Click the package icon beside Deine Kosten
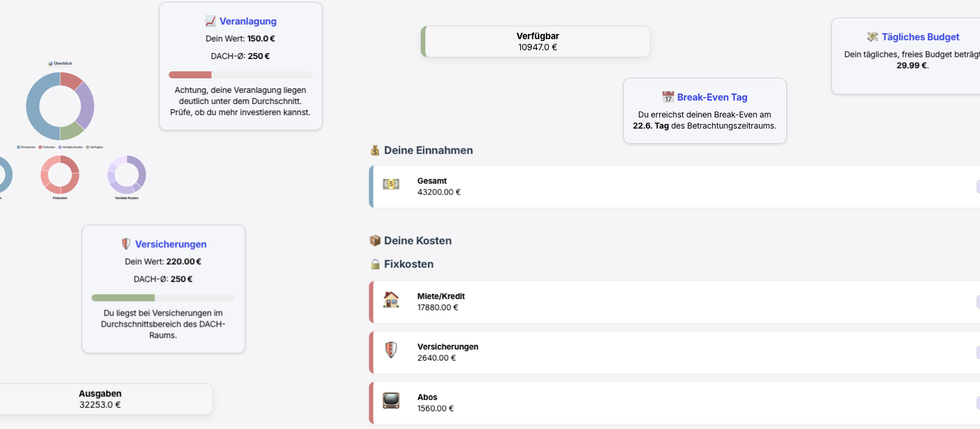980x429 pixels. (374, 240)
